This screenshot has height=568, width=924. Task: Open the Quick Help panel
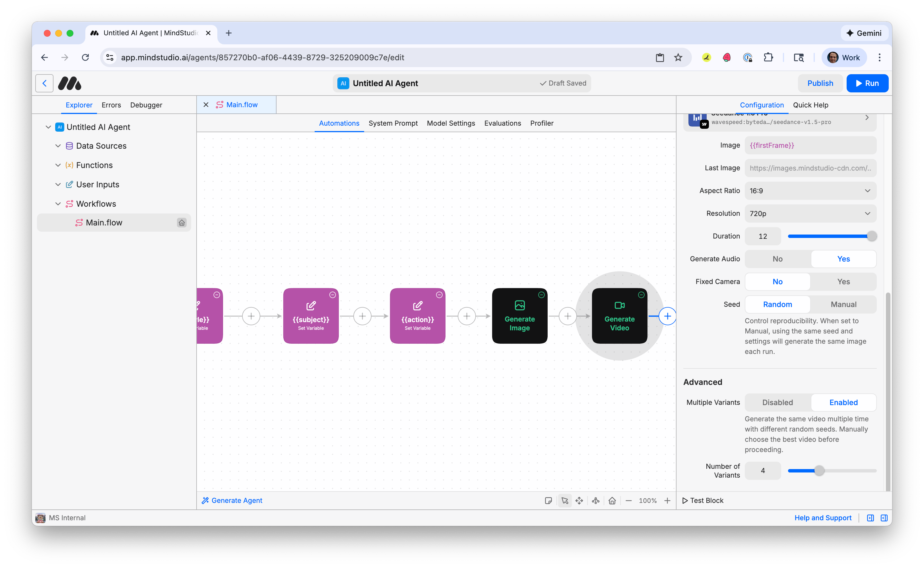click(x=810, y=105)
